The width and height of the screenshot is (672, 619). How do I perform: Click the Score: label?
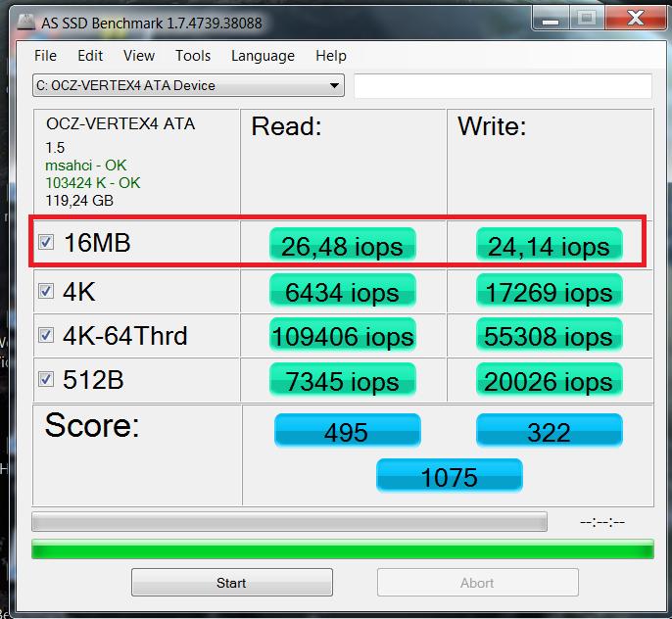[x=92, y=425]
